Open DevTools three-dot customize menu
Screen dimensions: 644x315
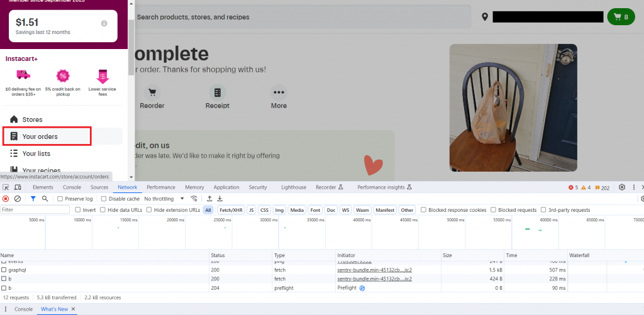point(634,187)
